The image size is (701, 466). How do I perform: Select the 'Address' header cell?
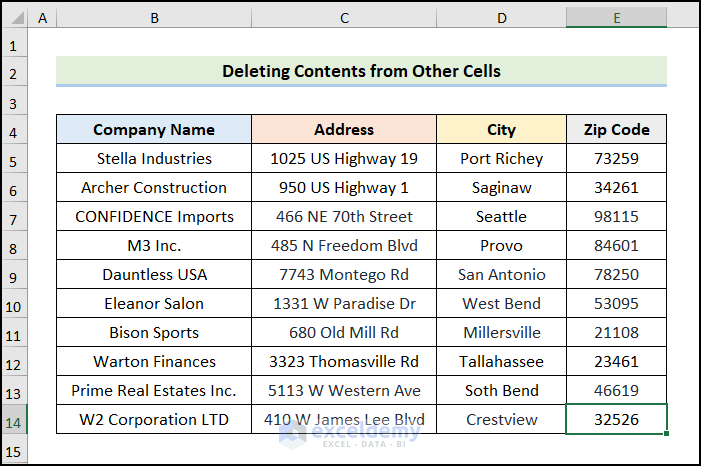coord(344,130)
